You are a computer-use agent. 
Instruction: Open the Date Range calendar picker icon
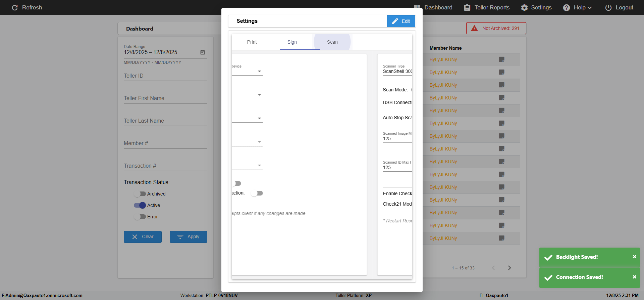203,52
